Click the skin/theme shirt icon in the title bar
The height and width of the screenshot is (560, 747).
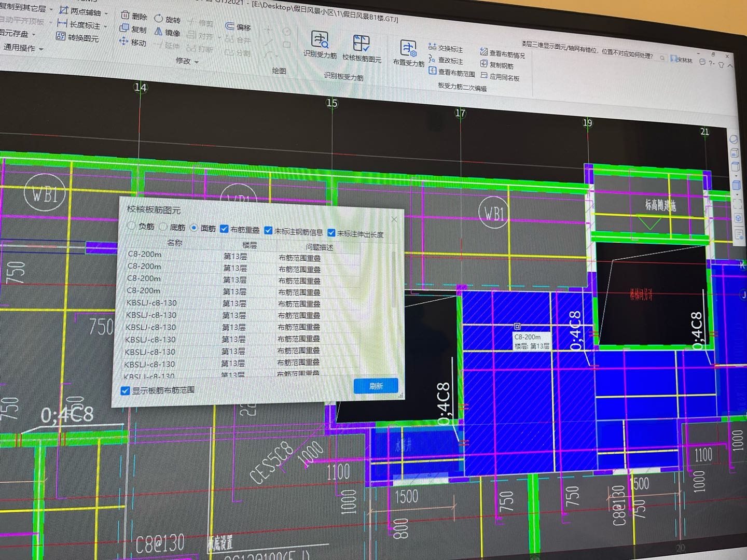(721, 64)
